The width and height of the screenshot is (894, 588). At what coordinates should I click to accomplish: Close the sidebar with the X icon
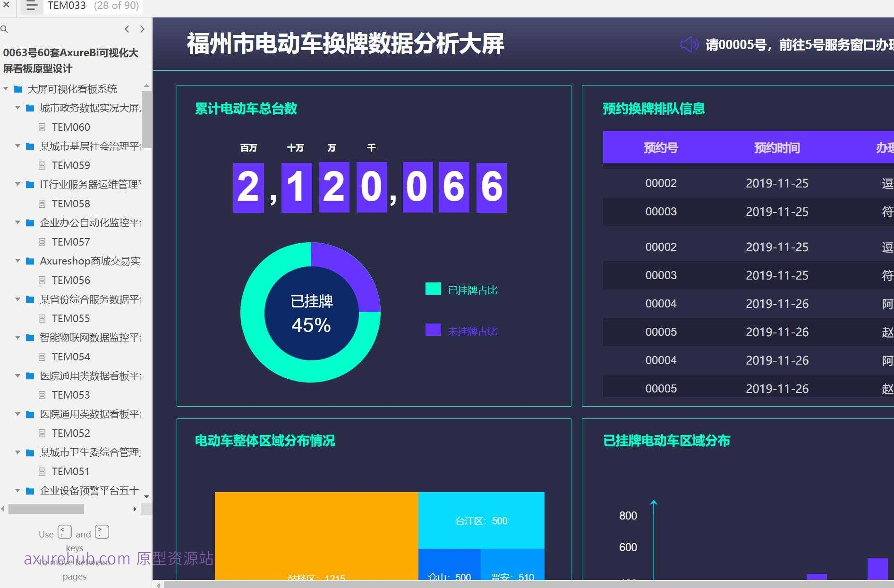click(6, 5)
